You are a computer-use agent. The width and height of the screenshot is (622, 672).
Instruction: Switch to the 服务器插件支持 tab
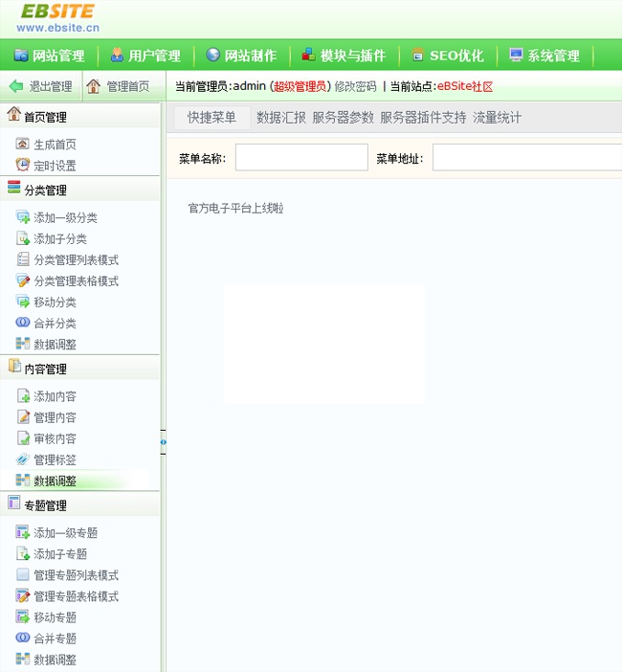[423, 118]
